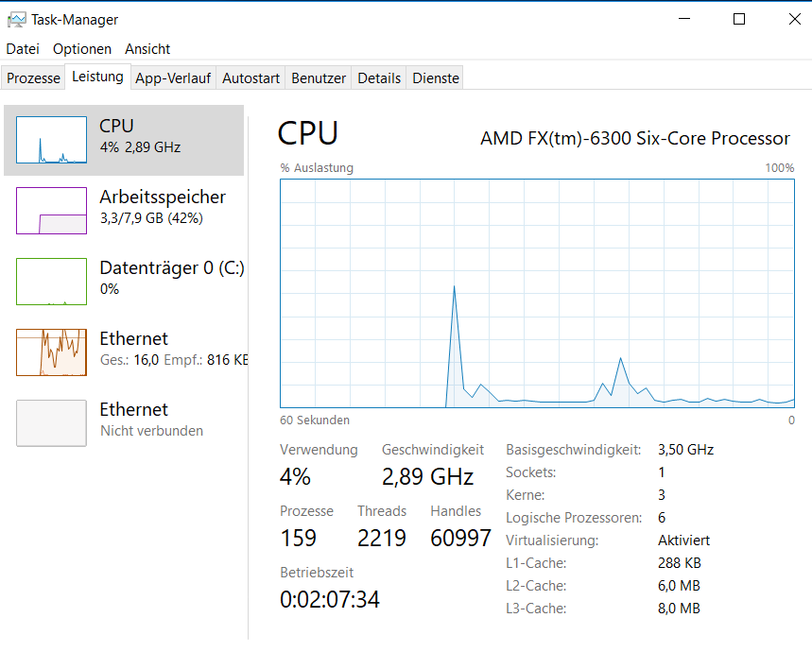This screenshot has width=812, height=652.
Task: Click the Arbeitsspeicher label in sidebar
Action: 163,197
